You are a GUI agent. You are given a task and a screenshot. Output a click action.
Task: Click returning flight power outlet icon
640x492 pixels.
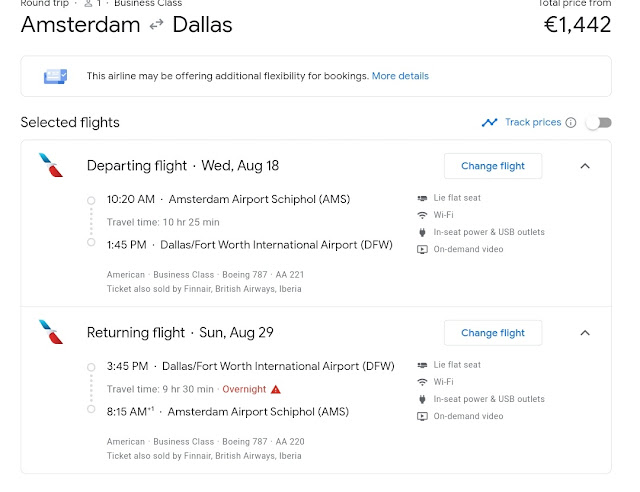422,399
